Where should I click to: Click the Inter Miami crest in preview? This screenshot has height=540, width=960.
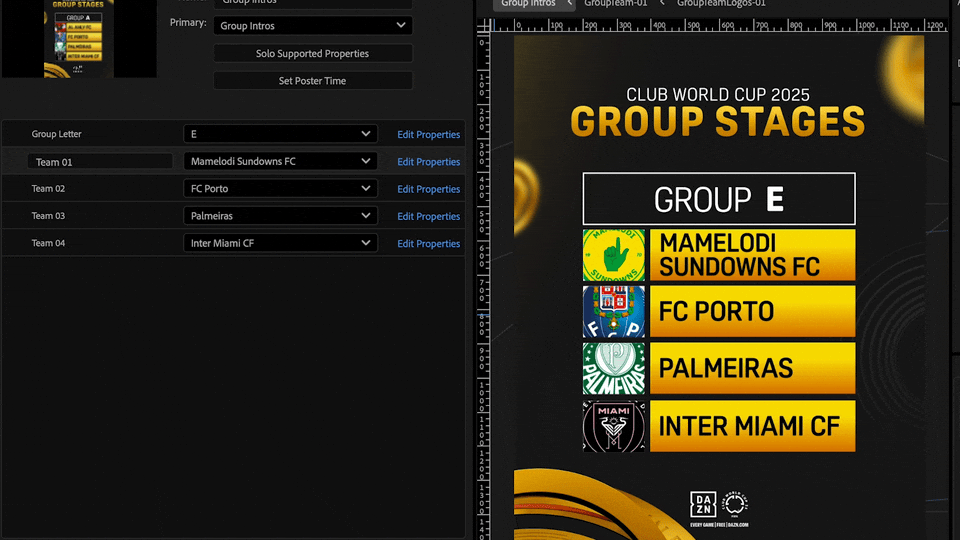tap(614, 426)
